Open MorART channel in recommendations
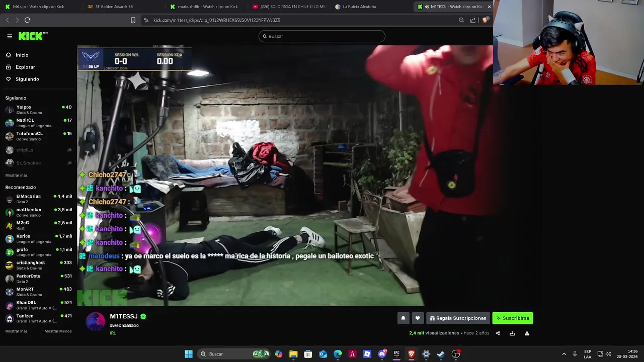Viewport: 644px width, 362px height. point(38,292)
